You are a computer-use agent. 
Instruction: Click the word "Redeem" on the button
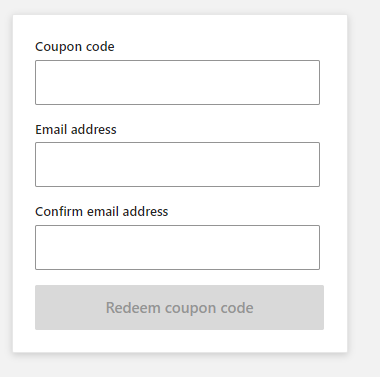point(133,307)
